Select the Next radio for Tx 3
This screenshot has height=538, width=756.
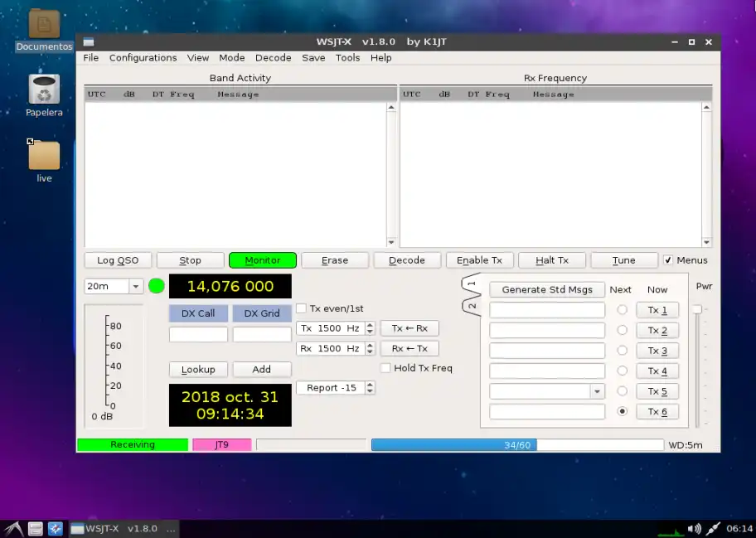tap(622, 351)
